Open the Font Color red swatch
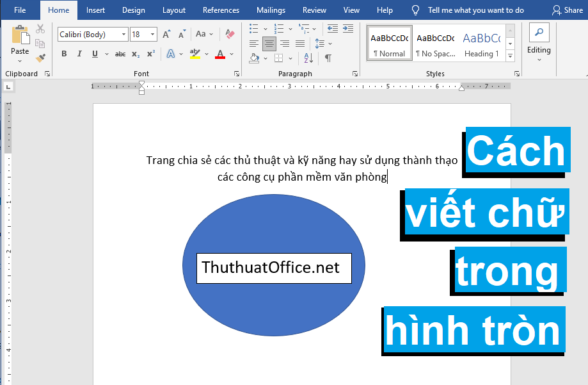The height and width of the screenshot is (385, 588). pyautogui.click(x=221, y=54)
